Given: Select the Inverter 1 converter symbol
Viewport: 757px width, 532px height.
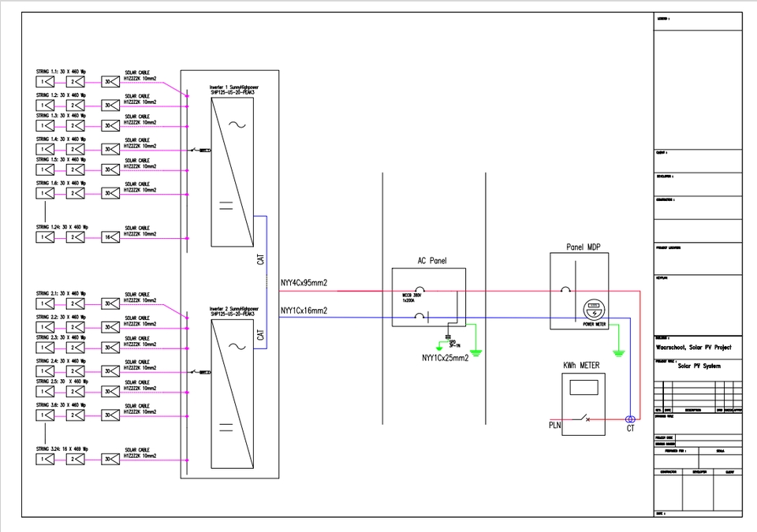Looking at the screenshot, I should [x=232, y=173].
